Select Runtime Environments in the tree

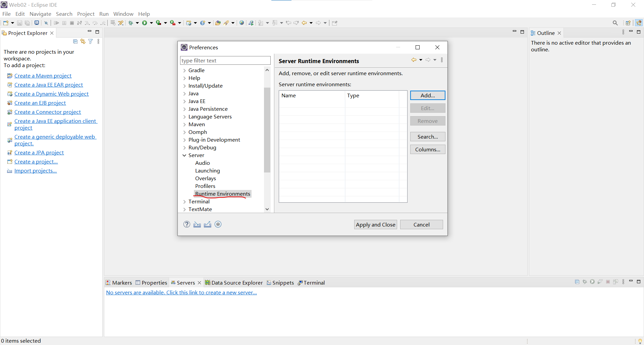[223, 194]
